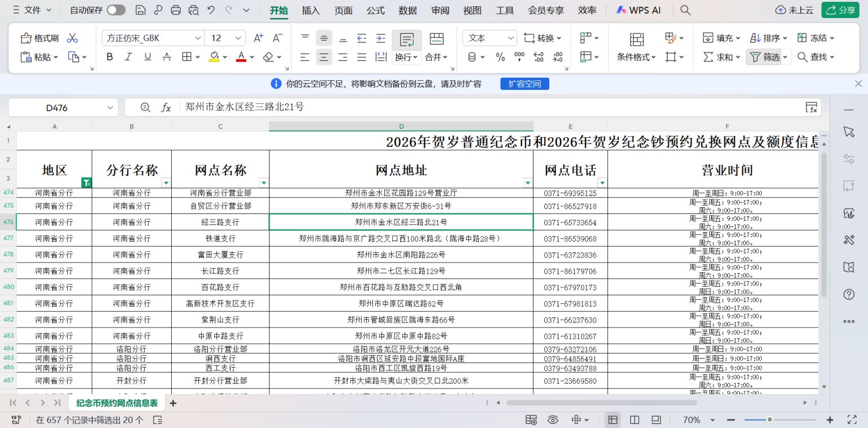Image resolution: width=868 pixels, height=428 pixels.
Task: Open the zoom magnifier beside formula bar
Action: [x=145, y=107]
